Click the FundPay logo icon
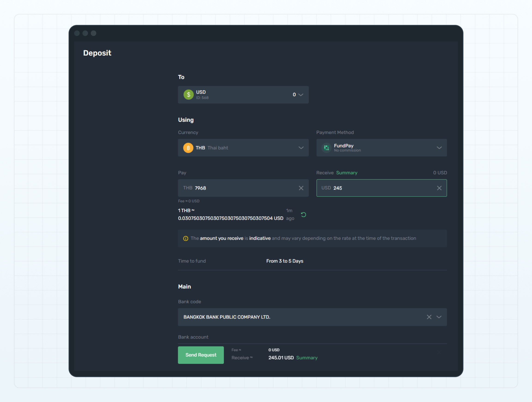 pos(326,148)
